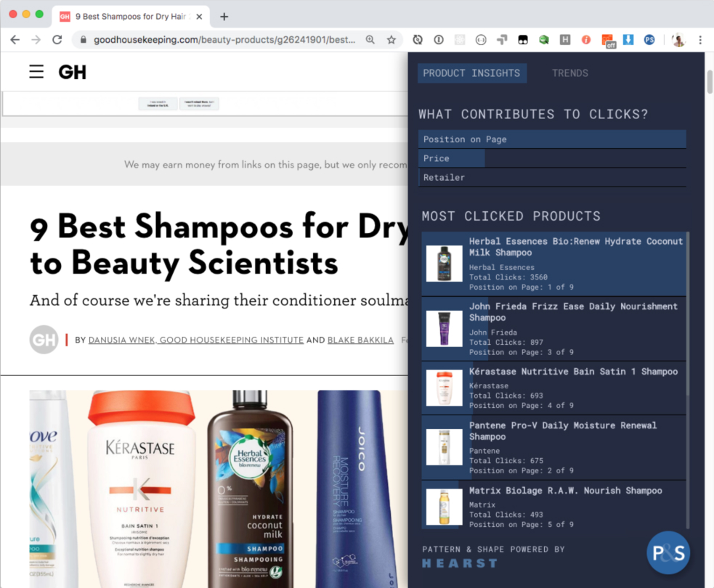Click the lock icon in address bar
This screenshot has height=588, width=714.
coord(84,40)
